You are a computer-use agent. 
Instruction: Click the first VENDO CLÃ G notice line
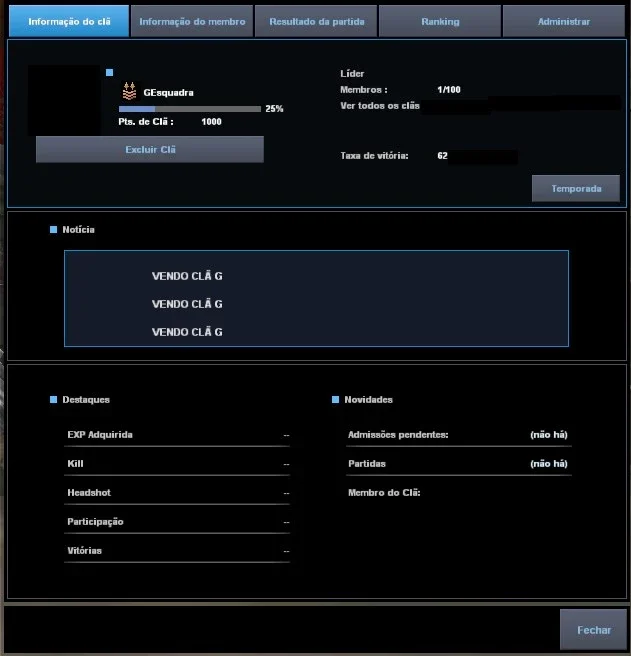click(x=187, y=276)
